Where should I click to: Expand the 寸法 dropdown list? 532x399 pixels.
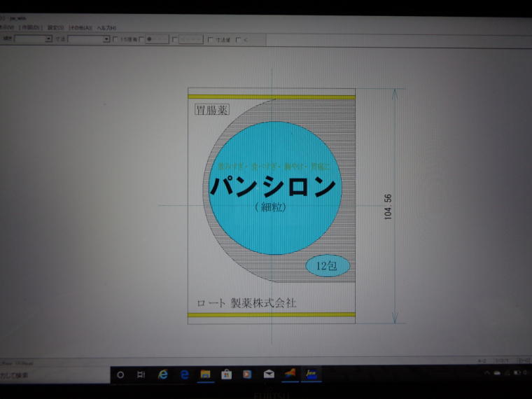106,39
